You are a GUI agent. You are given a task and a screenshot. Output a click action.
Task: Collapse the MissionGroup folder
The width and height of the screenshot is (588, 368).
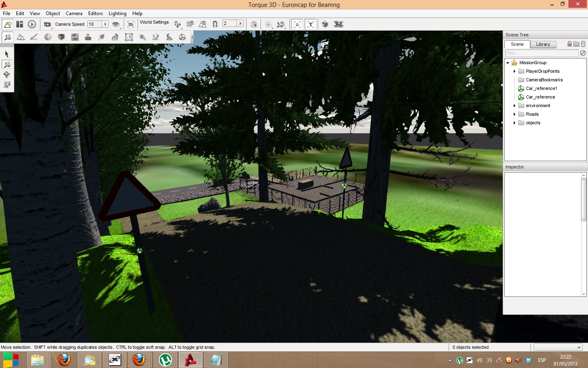coord(508,63)
